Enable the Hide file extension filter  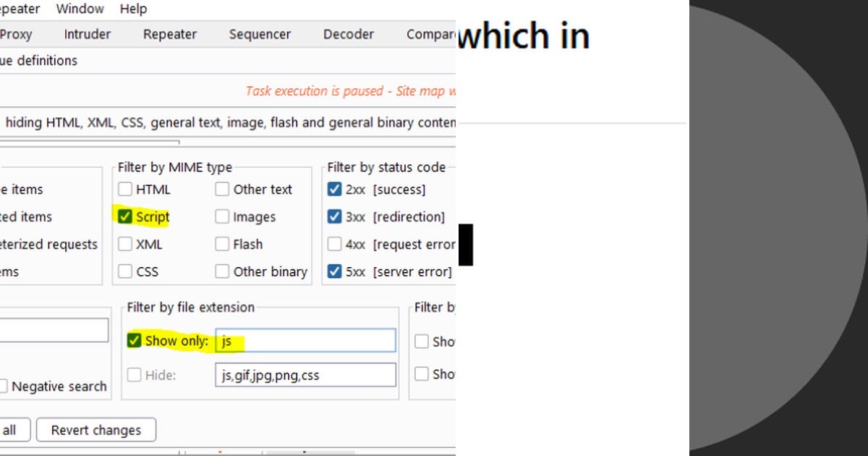pyautogui.click(x=134, y=375)
